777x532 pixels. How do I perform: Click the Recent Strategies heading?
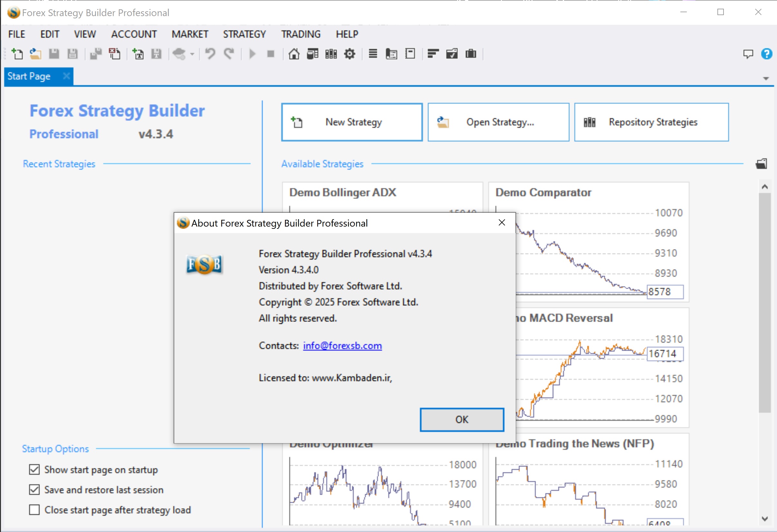[x=59, y=163]
